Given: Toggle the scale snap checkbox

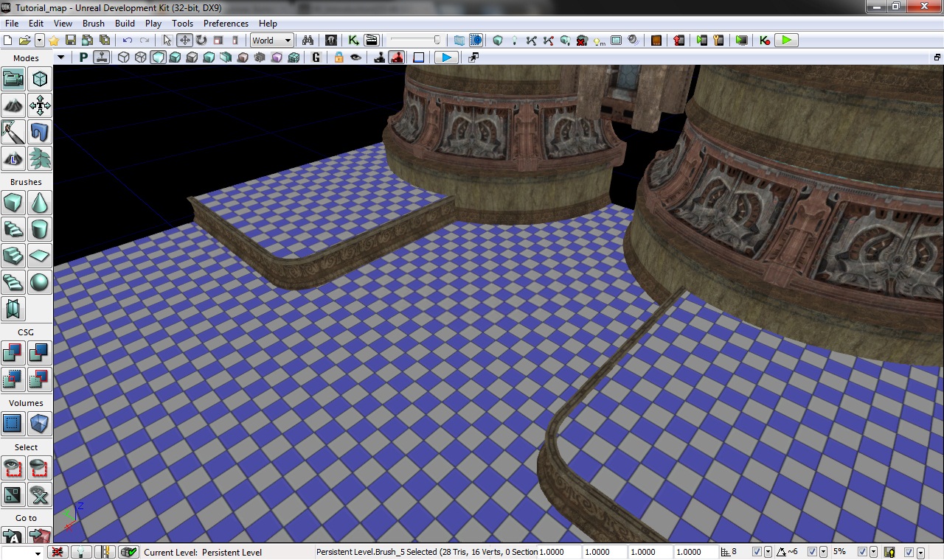Looking at the screenshot, I should tap(861, 552).
